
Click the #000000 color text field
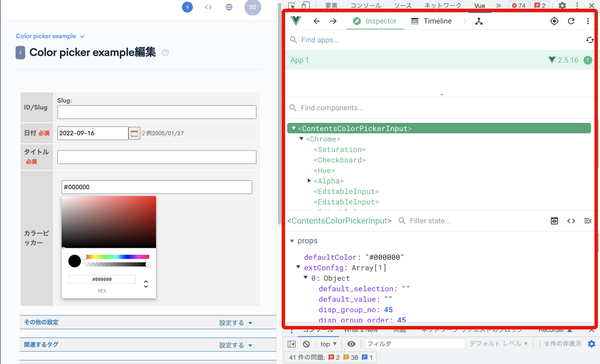(x=157, y=187)
